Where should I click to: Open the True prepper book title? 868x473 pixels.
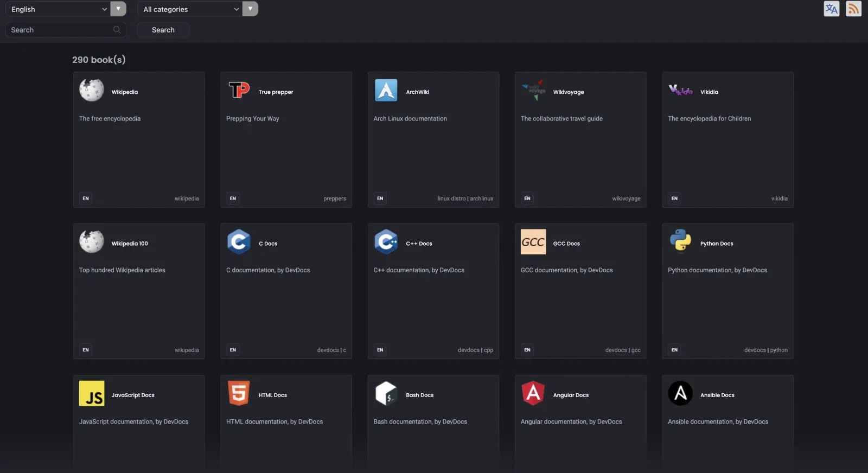276,92
